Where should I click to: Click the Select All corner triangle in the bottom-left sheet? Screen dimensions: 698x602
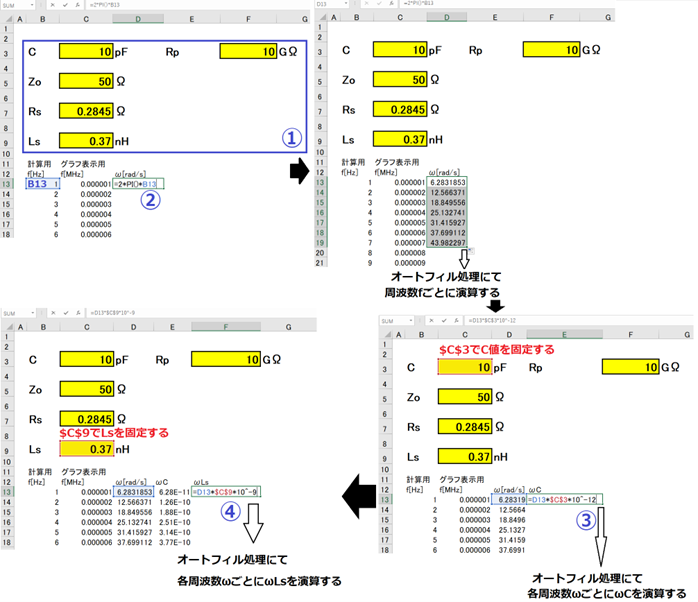(9, 327)
